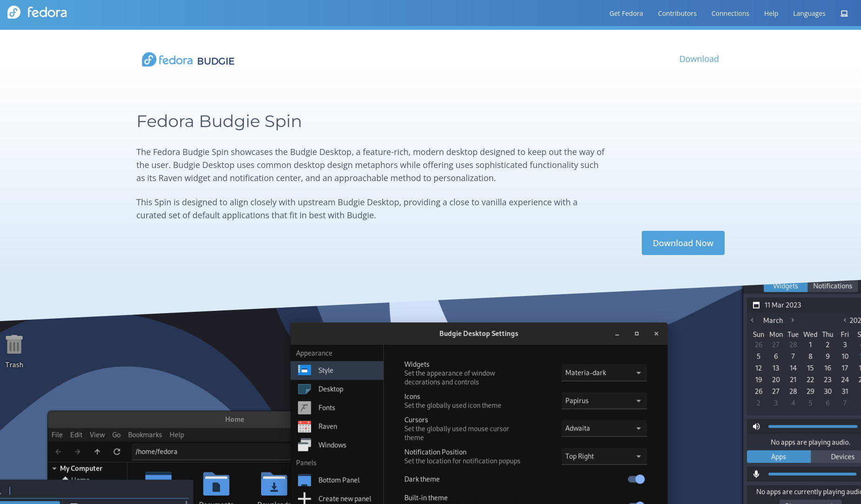Toggle the Dark theme switch
Image resolution: width=861 pixels, height=504 pixels.
pos(636,479)
